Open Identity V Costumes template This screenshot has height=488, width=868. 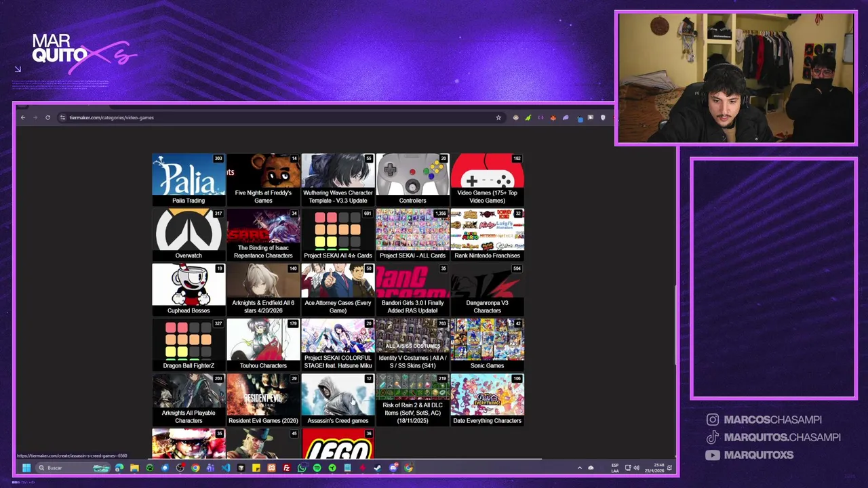tap(412, 344)
